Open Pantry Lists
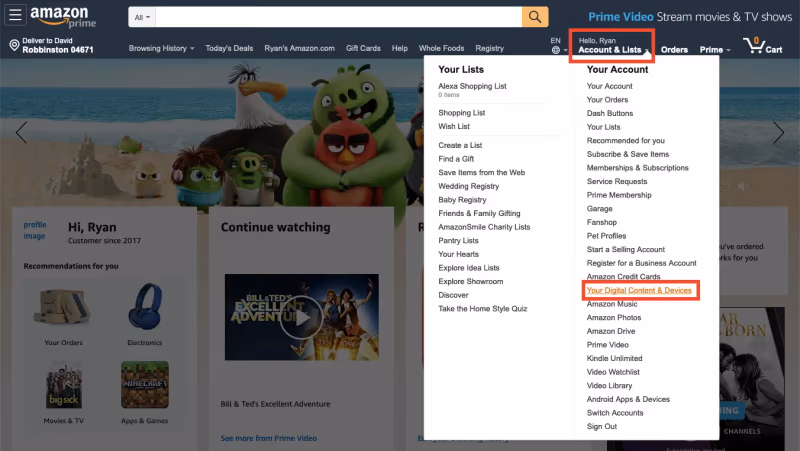 [x=458, y=241]
